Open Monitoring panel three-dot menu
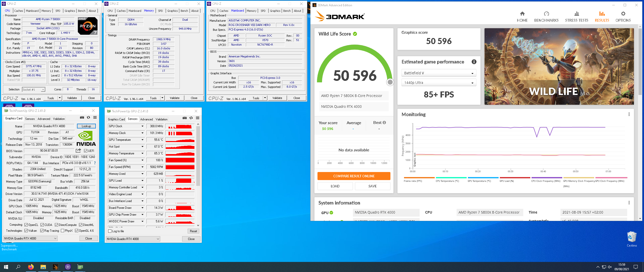Screen dimensions: 644x272 coord(629,114)
